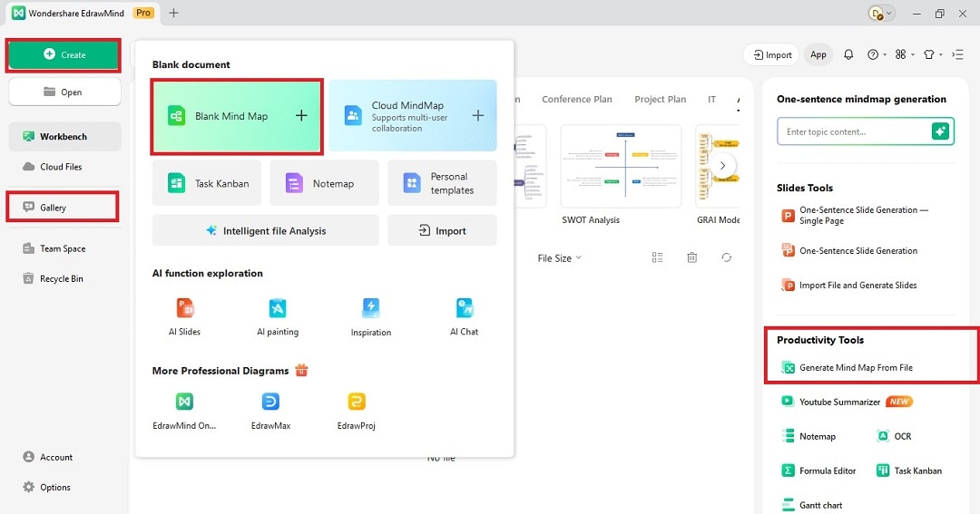Screen dimensions: 980x514
Task: Click the App button in the top bar
Action: click(818, 55)
